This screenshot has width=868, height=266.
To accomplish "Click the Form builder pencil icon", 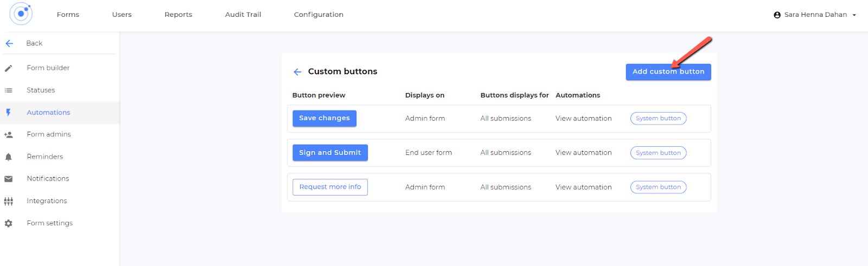I will [9, 68].
